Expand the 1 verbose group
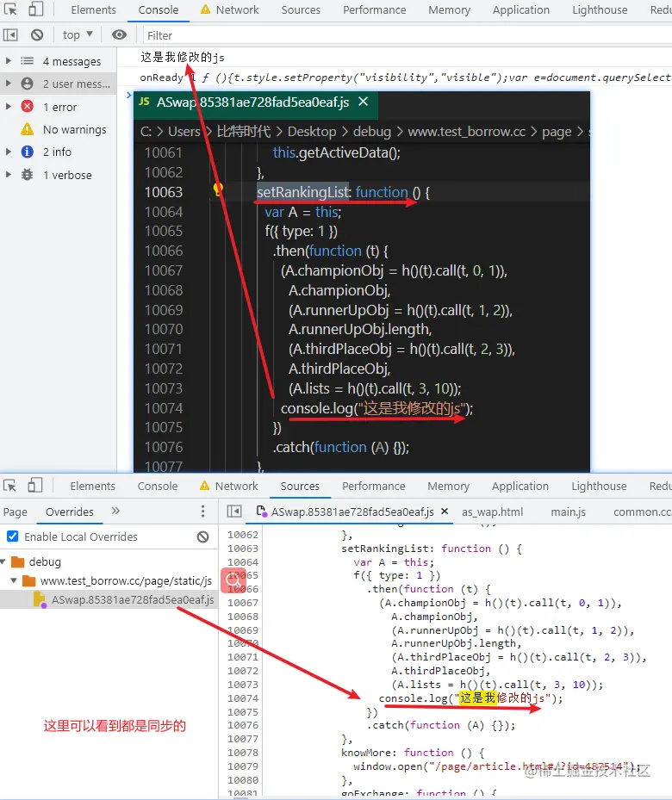This screenshot has height=800, width=672. point(8,175)
